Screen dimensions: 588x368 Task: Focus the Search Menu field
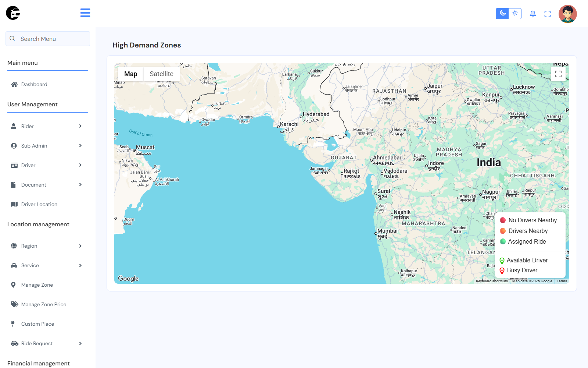pos(48,39)
